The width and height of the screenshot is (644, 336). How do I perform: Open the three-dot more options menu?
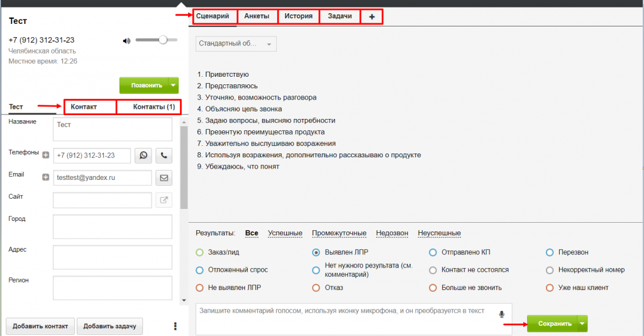tap(175, 326)
